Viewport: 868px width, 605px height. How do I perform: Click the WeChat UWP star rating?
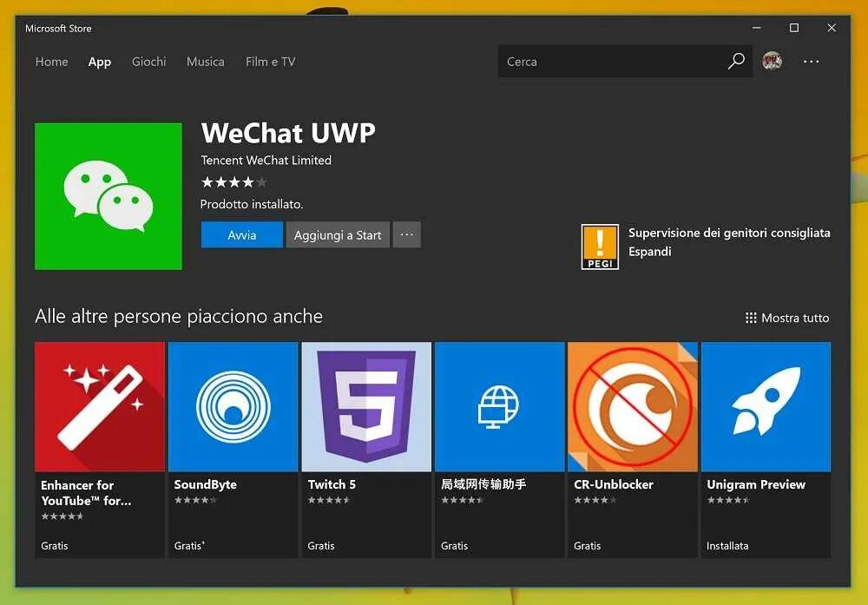234,181
